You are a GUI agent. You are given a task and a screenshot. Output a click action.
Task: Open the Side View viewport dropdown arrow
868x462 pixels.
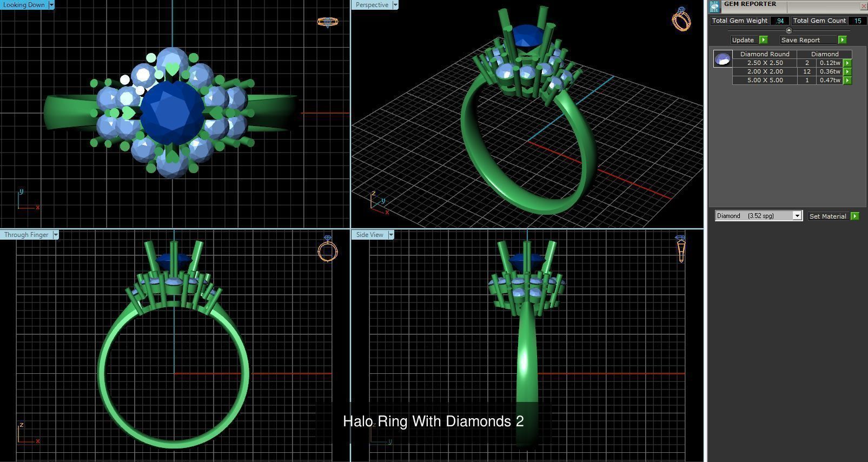click(x=391, y=235)
